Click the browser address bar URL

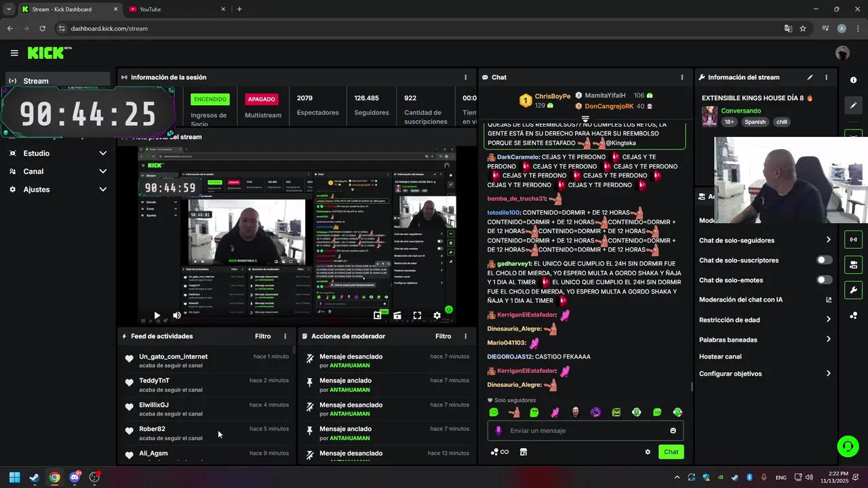(x=109, y=28)
